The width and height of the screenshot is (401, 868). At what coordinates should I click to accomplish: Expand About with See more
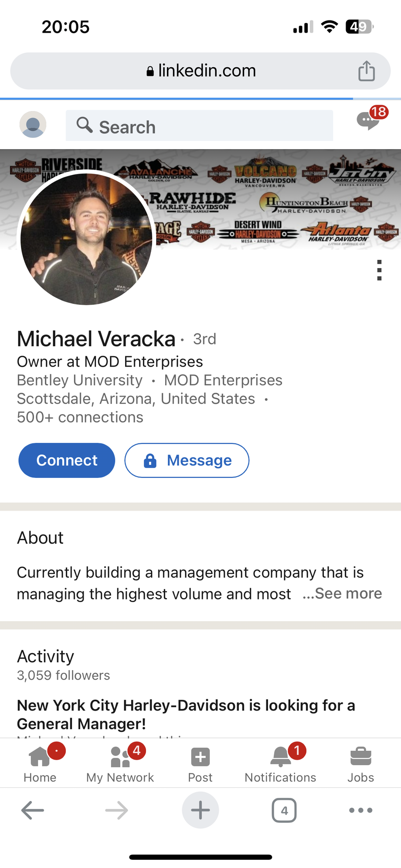343,593
